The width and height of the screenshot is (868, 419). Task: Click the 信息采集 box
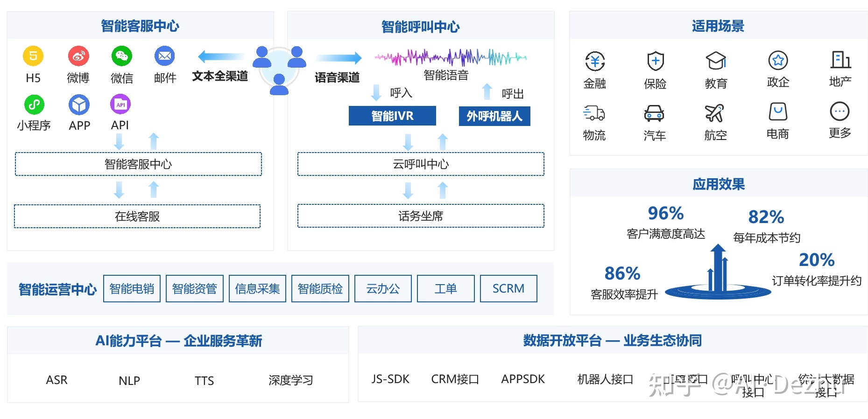pos(257,289)
